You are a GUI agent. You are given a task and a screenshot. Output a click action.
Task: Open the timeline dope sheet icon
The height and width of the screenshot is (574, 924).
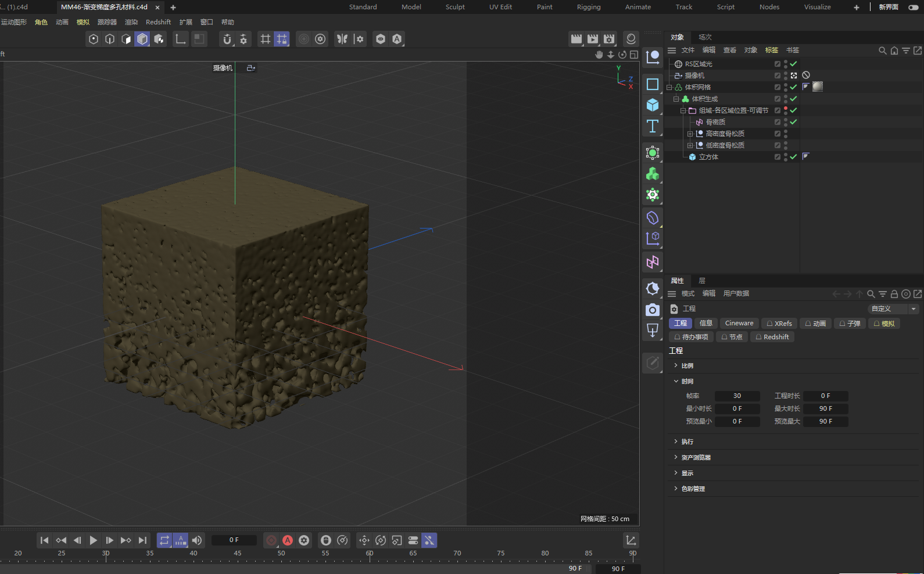pyautogui.click(x=631, y=540)
